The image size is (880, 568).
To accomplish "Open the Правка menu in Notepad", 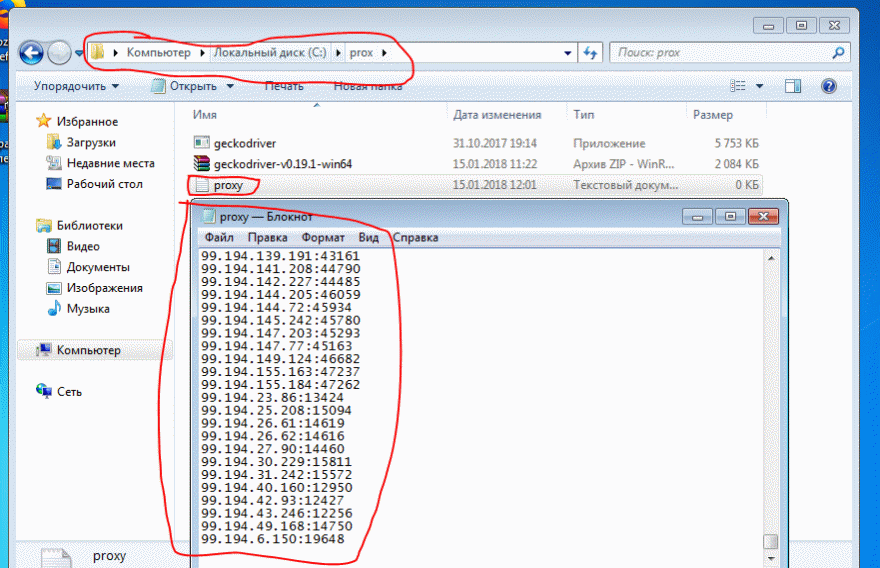I will [x=267, y=237].
